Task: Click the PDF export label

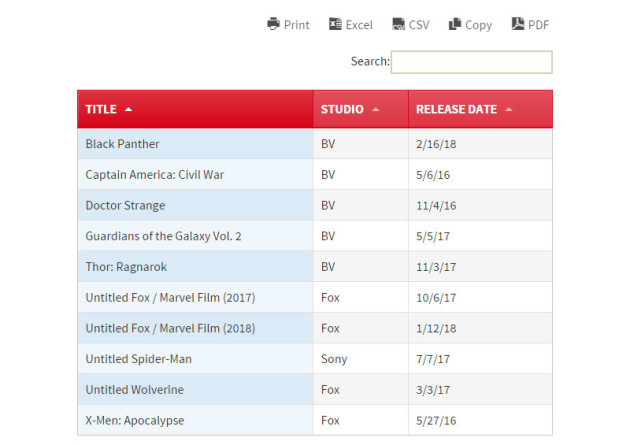Action: (538, 25)
